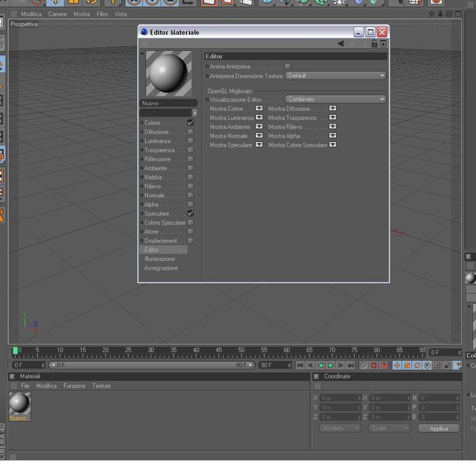Click the green timeline playhead at frame 0
Viewport: 476px width, 476px height.
coord(15,351)
